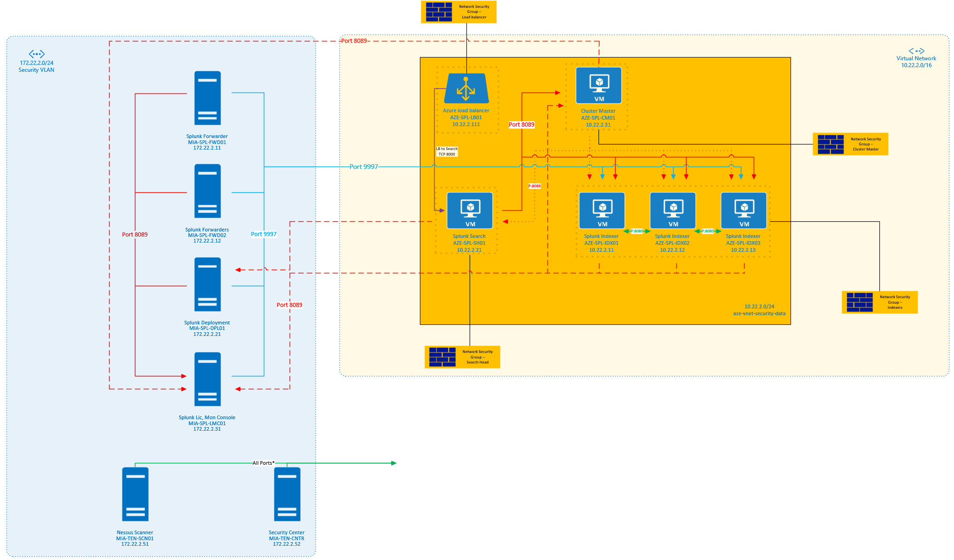Screen dimensions: 954x560
Task: Click the MIA-SPL-FWD01 172.22.2.11 label
Action: pyautogui.click(x=207, y=145)
